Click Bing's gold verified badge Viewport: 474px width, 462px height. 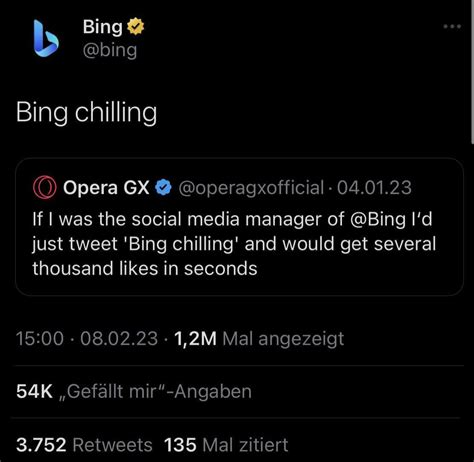135,27
